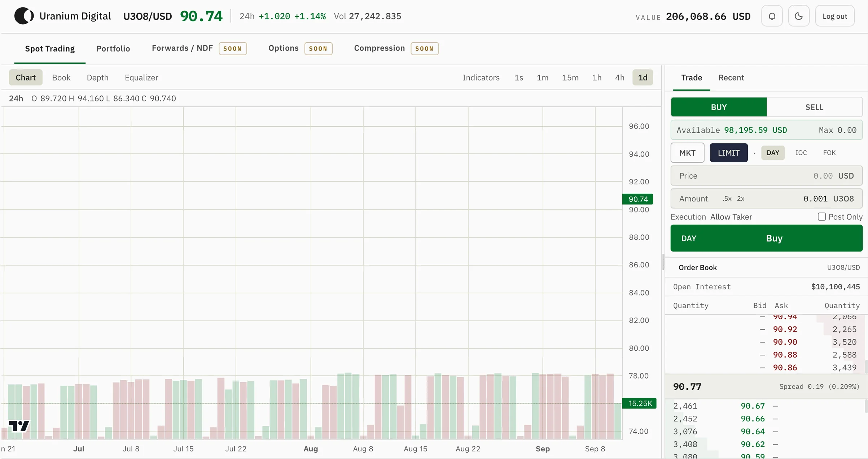Open the Spot Trading tab
868x459 pixels.
click(50, 49)
